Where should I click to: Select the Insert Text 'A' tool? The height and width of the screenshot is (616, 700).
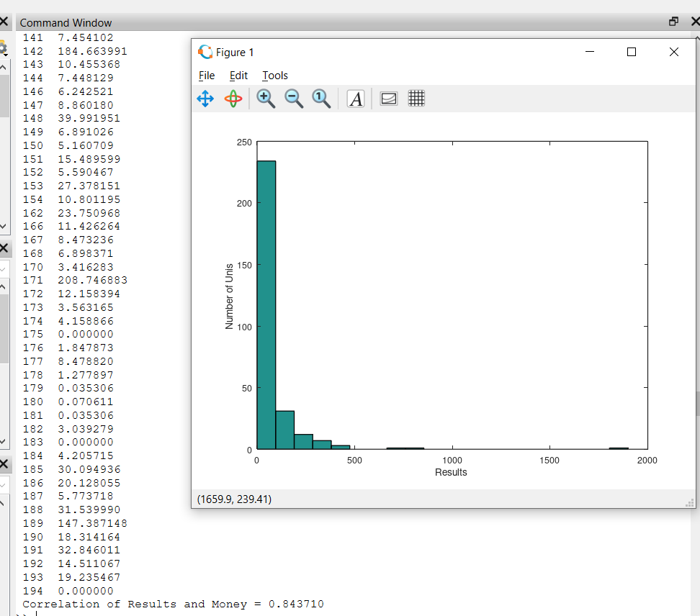tap(356, 99)
